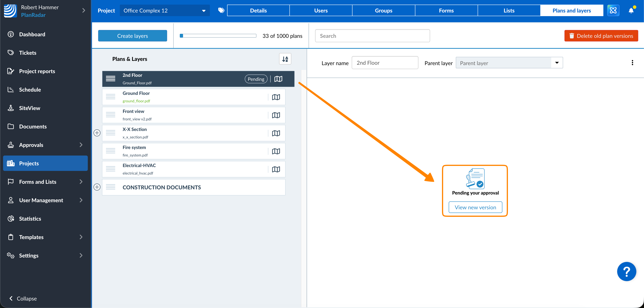
Task: Click the Layer name input field
Action: pyautogui.click(x=384, y=63)
